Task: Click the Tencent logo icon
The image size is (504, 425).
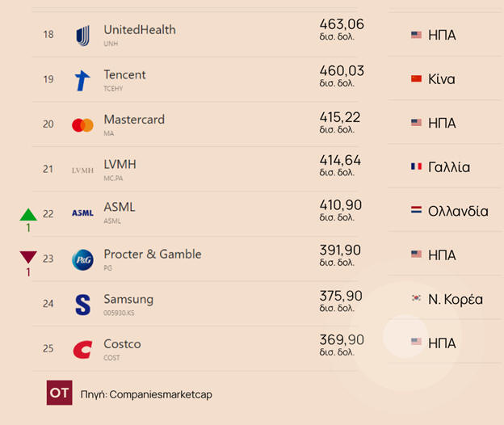Action: click(82, 80)
